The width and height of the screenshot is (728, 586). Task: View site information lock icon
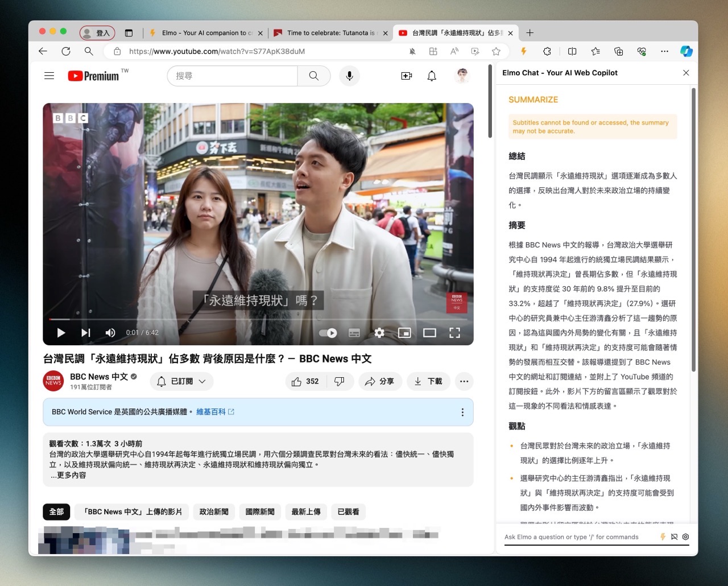tap(117, 51)
